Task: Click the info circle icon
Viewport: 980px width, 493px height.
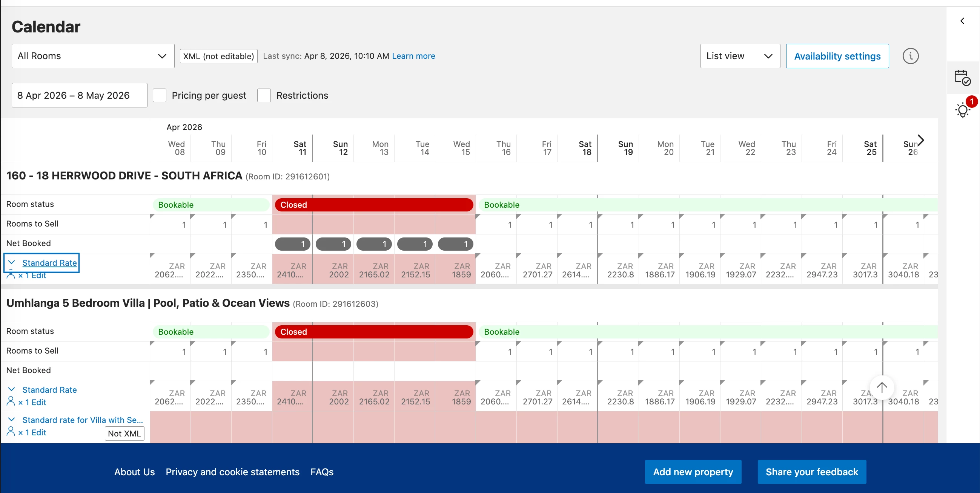Action: pyautogui.click(x=910, y=56)
